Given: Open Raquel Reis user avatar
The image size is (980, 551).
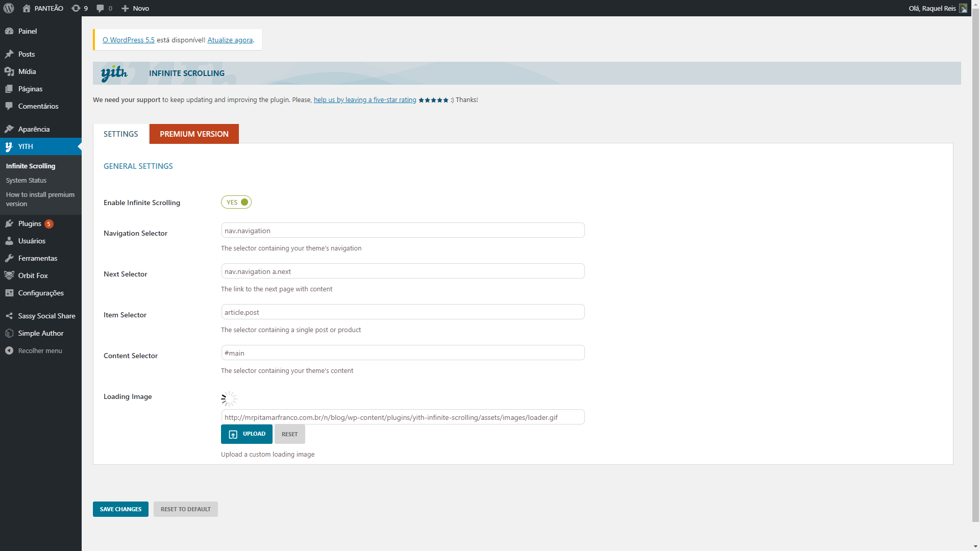Looking at the screenshot, I should click(x=963, y=8).
